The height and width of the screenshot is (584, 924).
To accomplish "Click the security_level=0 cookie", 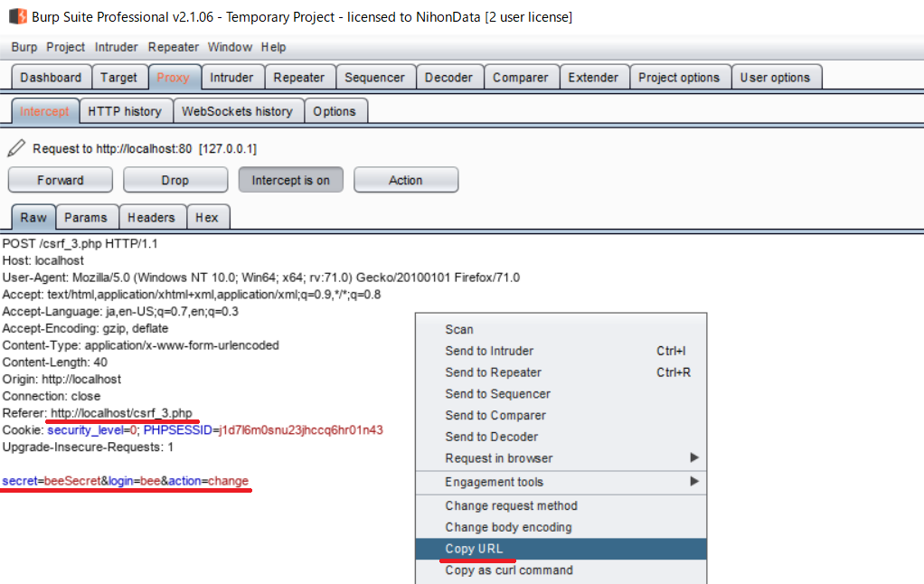I will coord(92,430).
